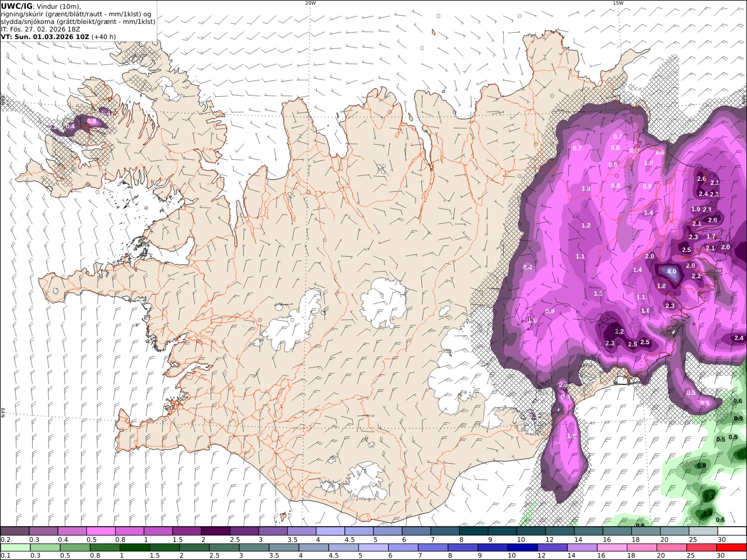This screenshot has width=747, height=560.
Task: Pick lower legend swatch labeled 4
Action: [x=313, y=548]
